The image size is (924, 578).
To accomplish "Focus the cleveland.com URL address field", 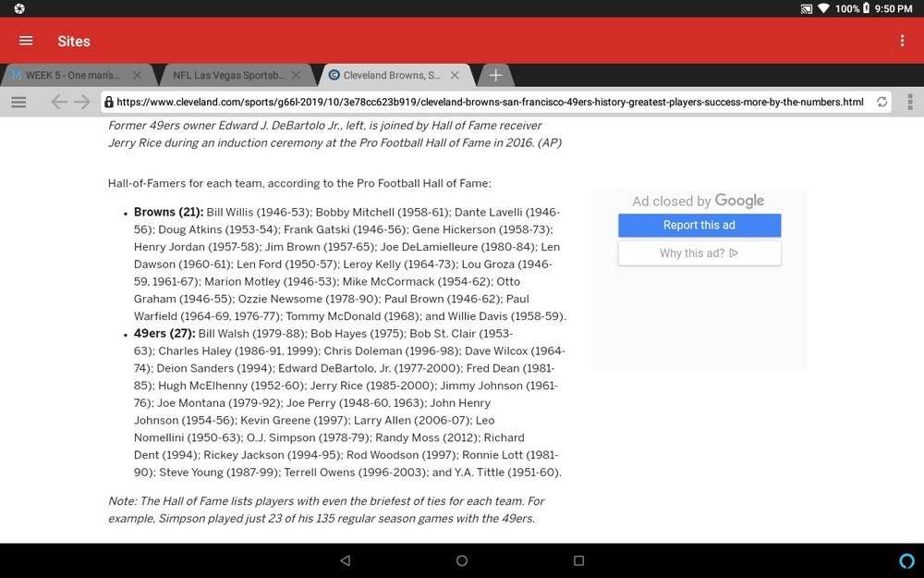I will [x=490, y=102].
